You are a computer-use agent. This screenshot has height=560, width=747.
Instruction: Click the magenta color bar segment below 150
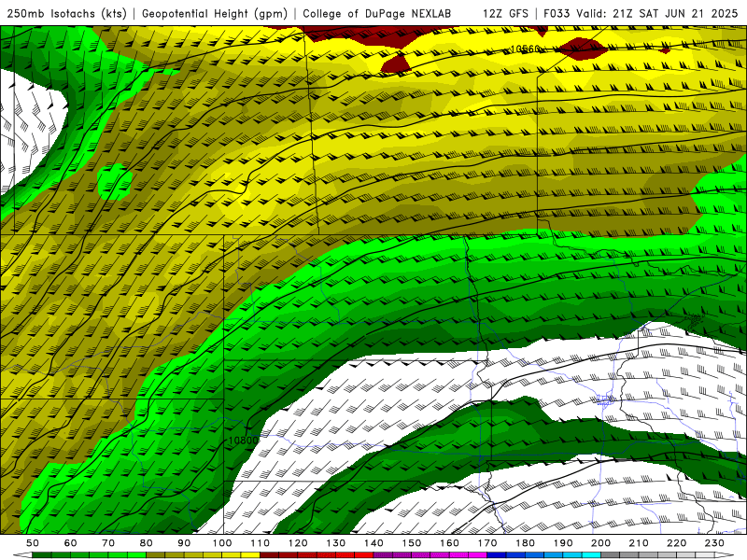pos(421,555)
